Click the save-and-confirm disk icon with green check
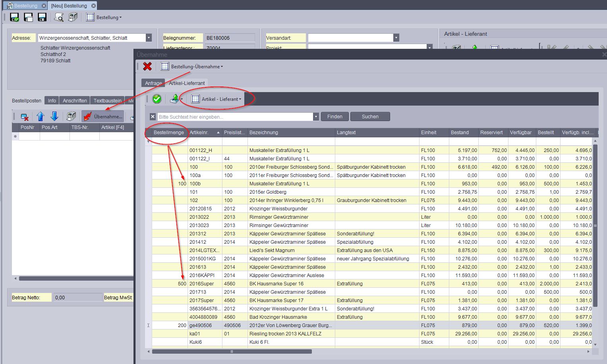This screenshot has height=364, width=607. coord(15,17)
